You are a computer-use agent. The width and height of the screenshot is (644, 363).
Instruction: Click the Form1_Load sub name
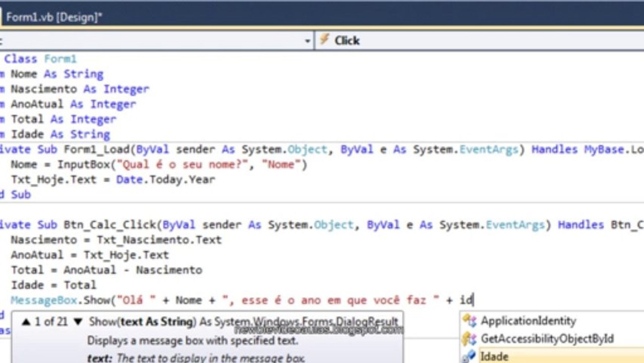(x=96, y=150)
